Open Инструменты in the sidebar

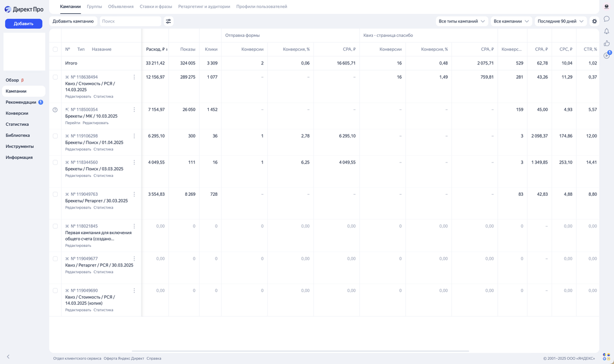[24, 147]
